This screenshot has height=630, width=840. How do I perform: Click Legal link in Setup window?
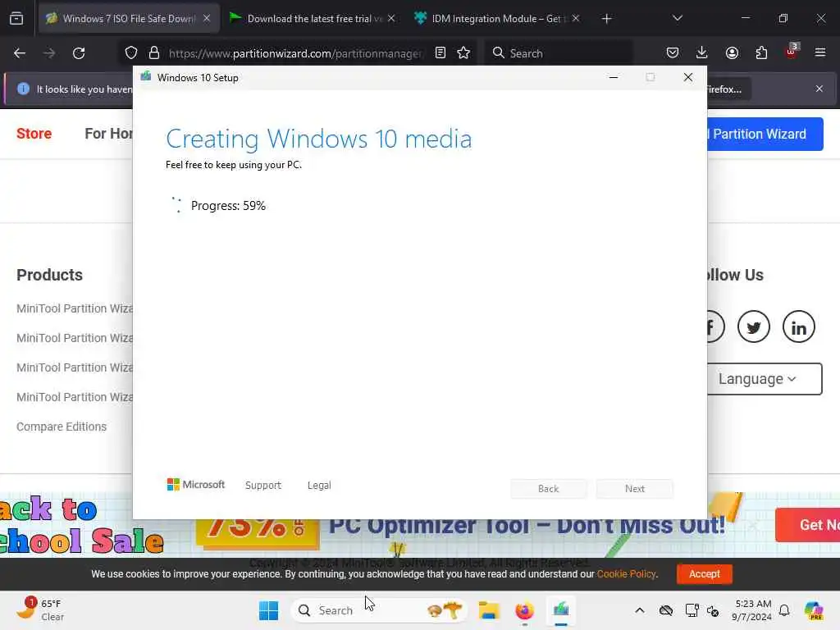click(319, 486)
